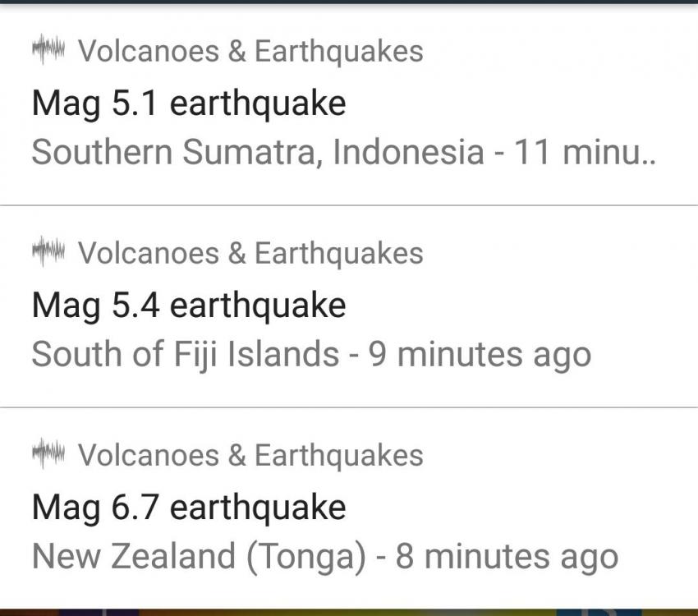Click the app name above the Mag 6.7 alert
Image resolution: width=698 pixels, height=616 pixels.
[250, 454]
